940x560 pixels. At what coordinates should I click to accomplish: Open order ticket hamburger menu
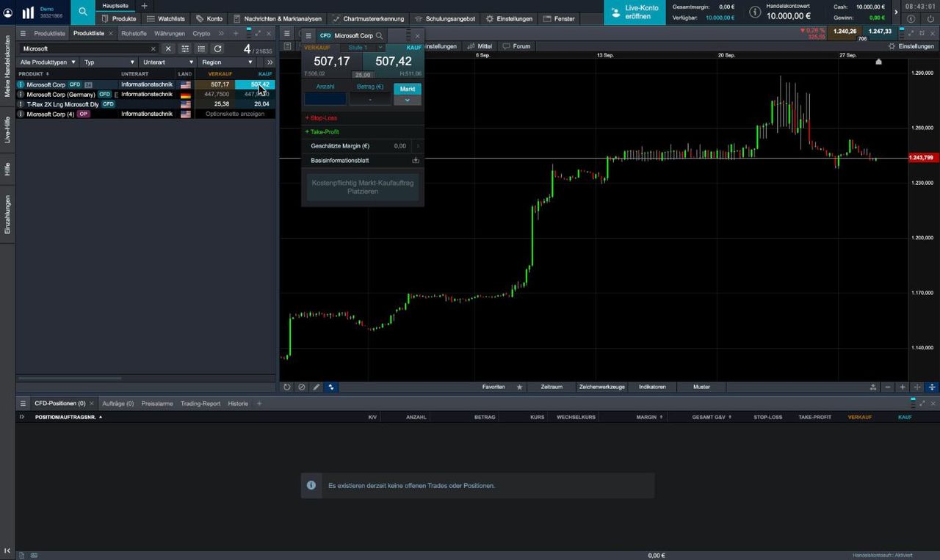pos(308,35)
